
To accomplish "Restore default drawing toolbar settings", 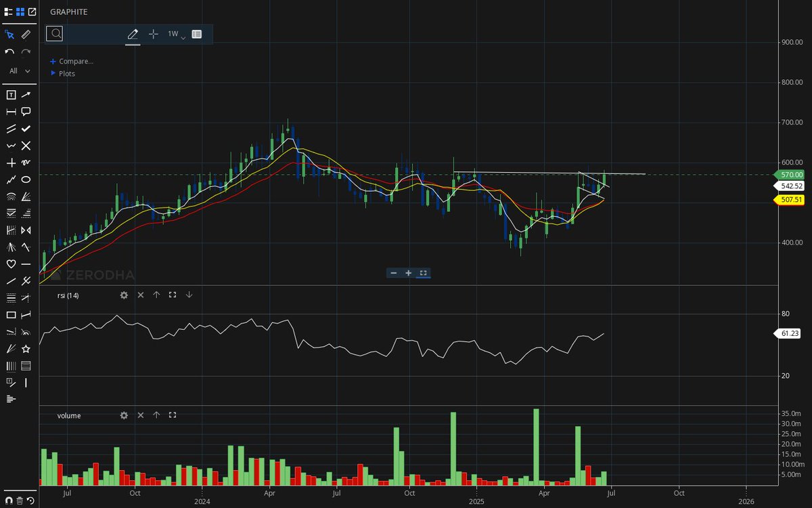I will pyautogui.click(x=30, y=501).
